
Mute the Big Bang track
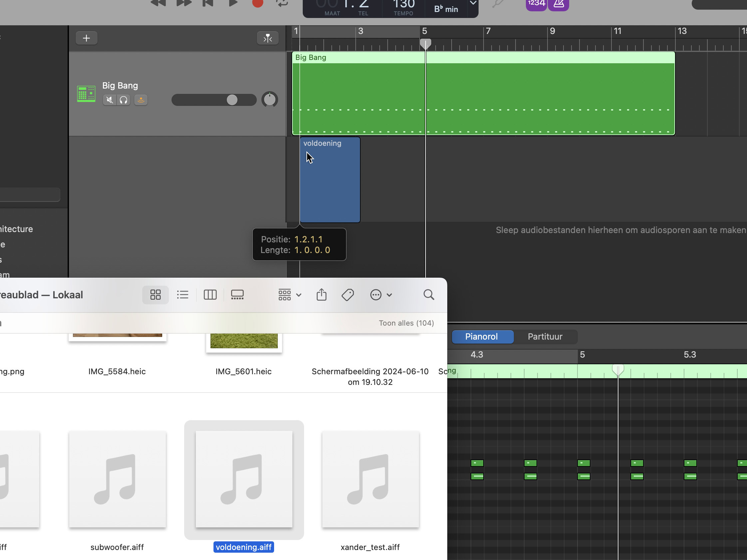(x=109, y=100)
